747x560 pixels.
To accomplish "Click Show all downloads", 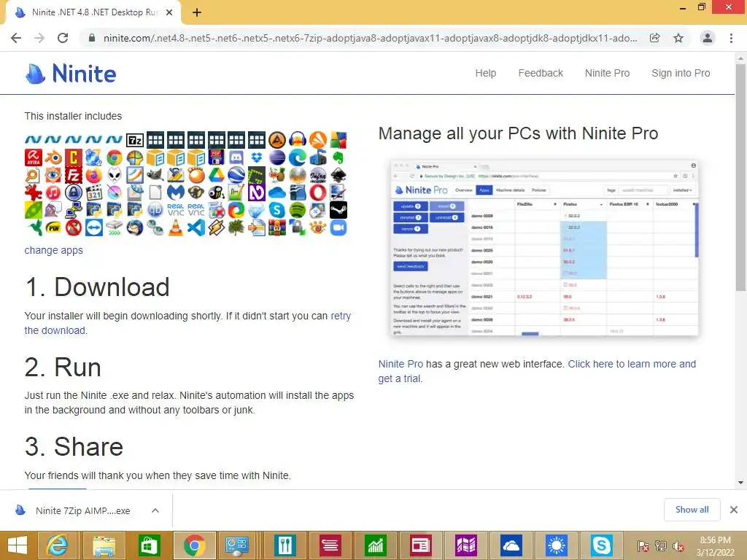I will point(692,510).
